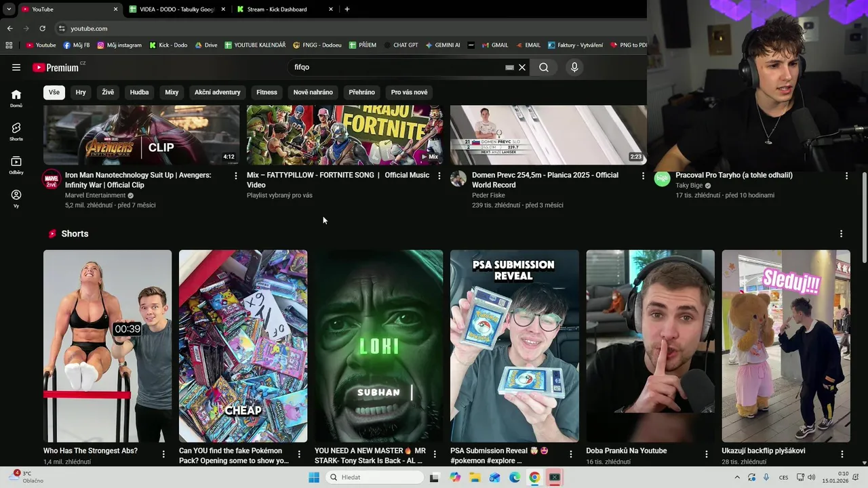Start voice search with microphone icon
Viewport: 868px width, 488px height.
point(574,67)
